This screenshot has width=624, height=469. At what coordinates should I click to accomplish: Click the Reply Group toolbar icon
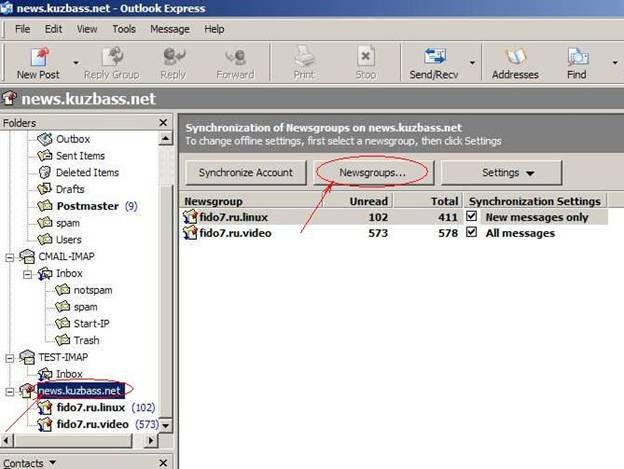113,56
